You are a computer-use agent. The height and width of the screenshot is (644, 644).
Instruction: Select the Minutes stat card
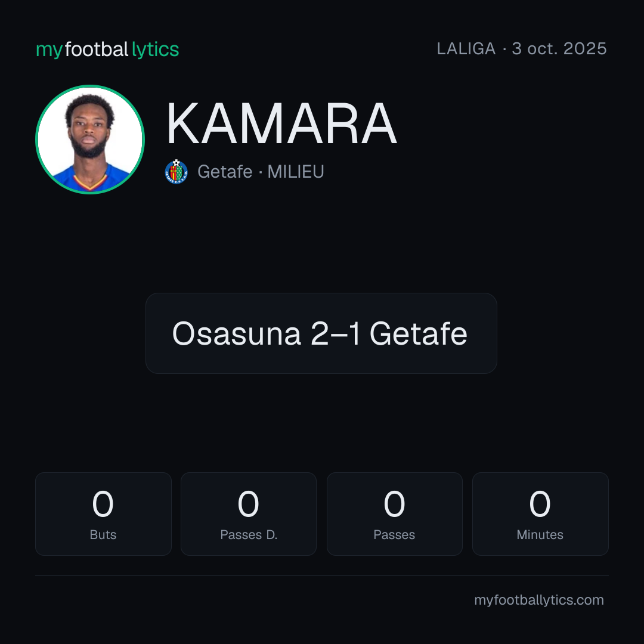[x=540, y=514]
